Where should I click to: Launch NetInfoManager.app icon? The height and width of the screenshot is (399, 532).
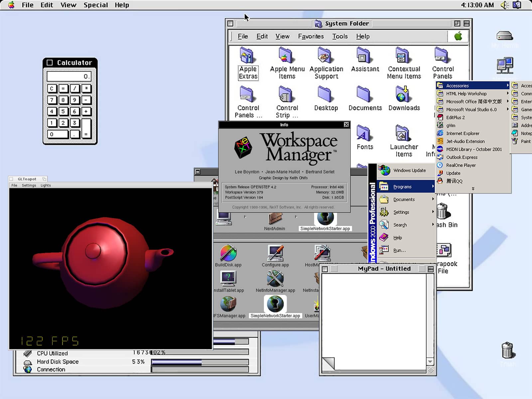(x=275, y=278)
